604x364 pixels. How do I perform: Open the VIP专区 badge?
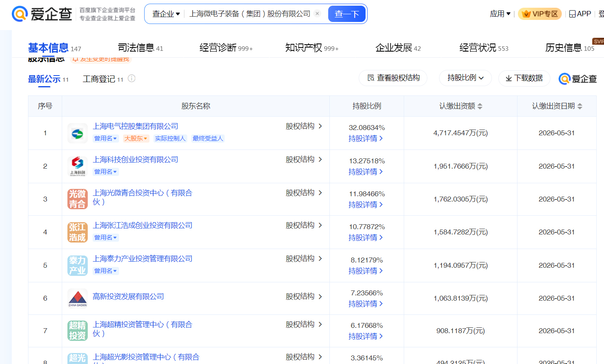tap(540, 14)
